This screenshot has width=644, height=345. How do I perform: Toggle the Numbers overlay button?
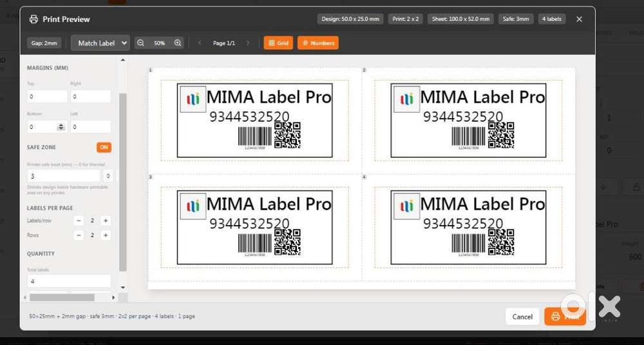318,43
